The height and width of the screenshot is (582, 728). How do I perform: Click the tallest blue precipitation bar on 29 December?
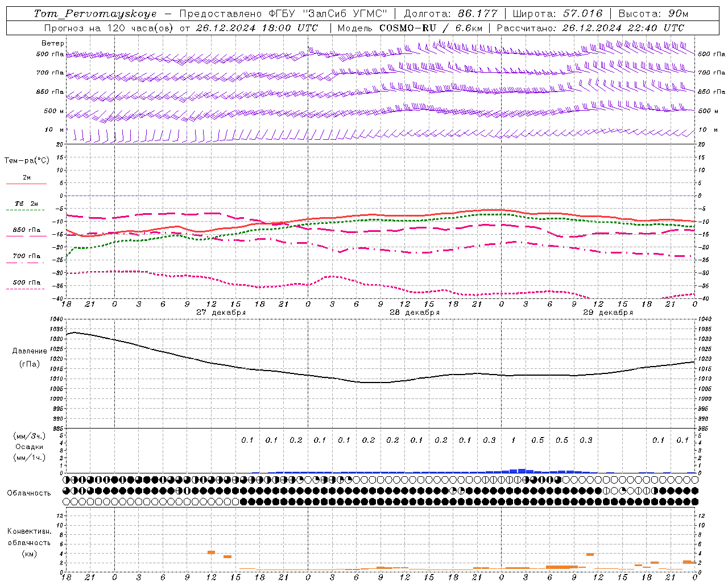[522, 471]
